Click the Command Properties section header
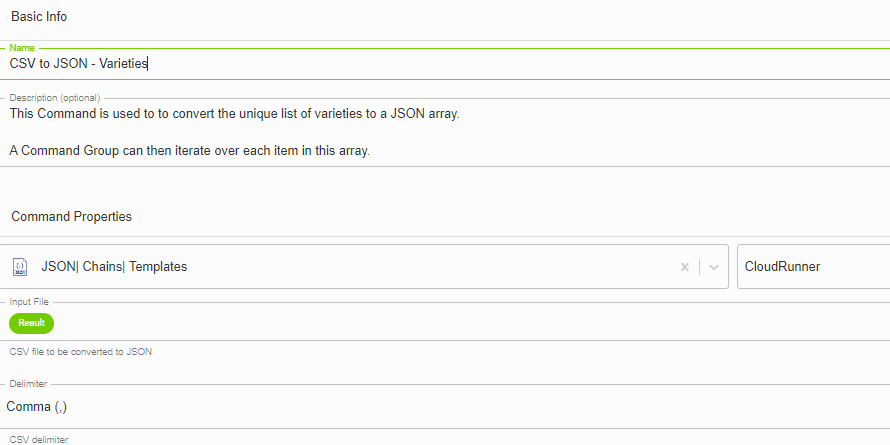The width and height of the screenshot is (890, 445). tap(72, 216)
